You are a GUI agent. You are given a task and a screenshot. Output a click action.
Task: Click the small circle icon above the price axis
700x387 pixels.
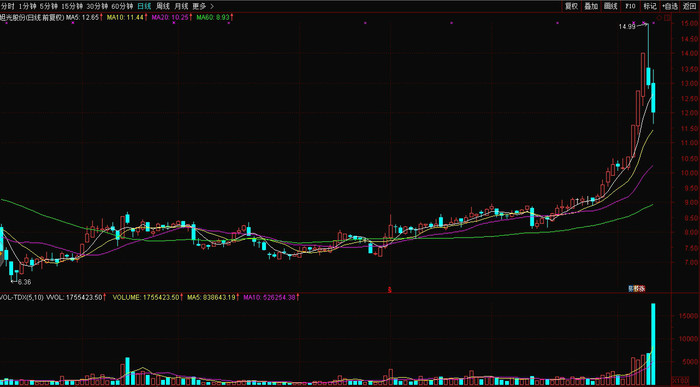coord(659,18)
